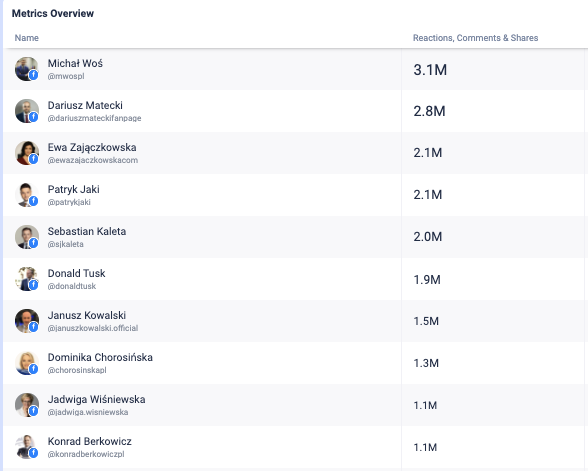This screenshot has width=588, height=471.
Task: Open Dariusz Matecki's profile picture
Action: 27,111
